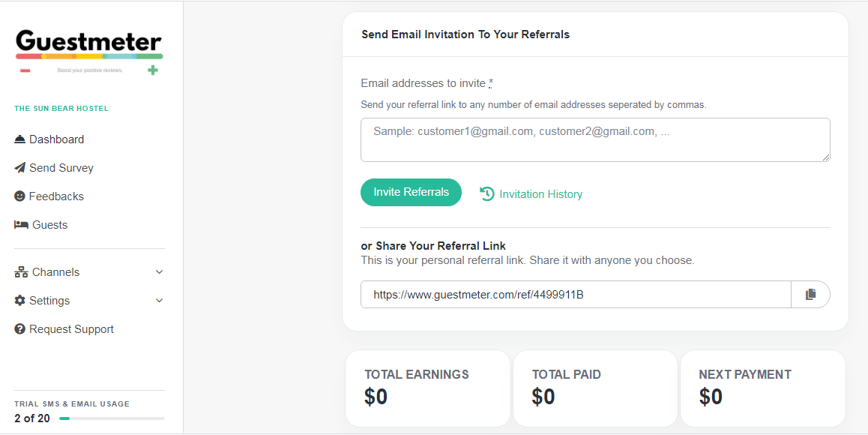This screenshot has width=868, height=435.
Task: Click the Request Support question mark icon
Action: (x=20, y=329)
